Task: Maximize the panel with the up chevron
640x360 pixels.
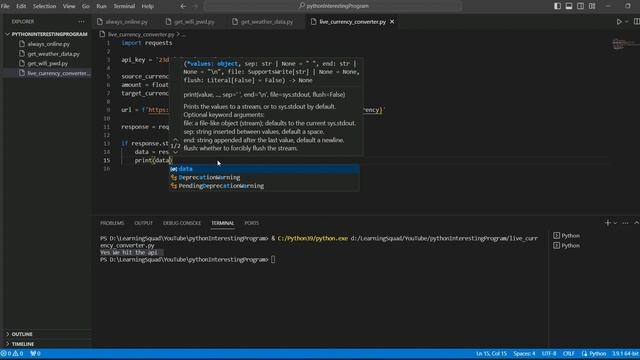Action: (x=636, y=223)
